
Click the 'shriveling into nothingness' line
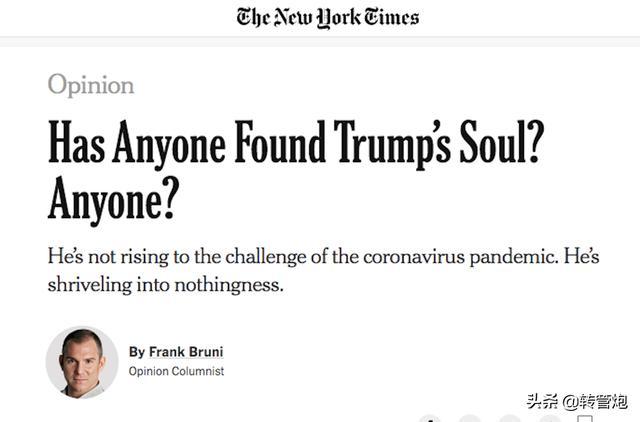pyautogui.click(x=165, y=285)
